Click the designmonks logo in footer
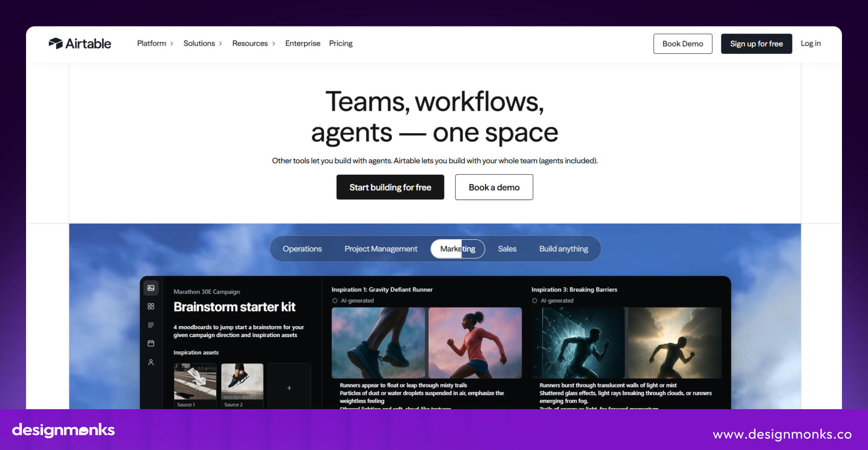The height and width of the screenshot is (450, 868). 63,430
